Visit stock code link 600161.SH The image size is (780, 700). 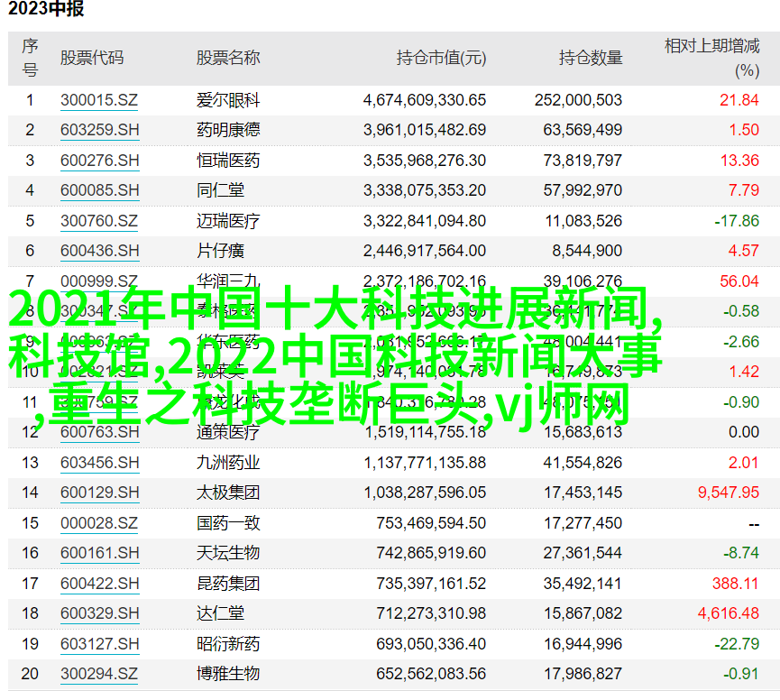pos(100,553)
